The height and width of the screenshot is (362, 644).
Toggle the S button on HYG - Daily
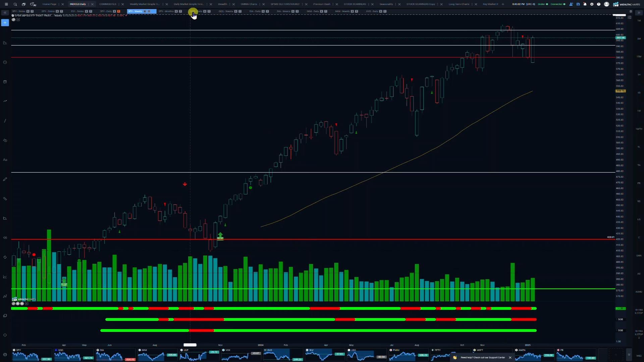point(381,11)
